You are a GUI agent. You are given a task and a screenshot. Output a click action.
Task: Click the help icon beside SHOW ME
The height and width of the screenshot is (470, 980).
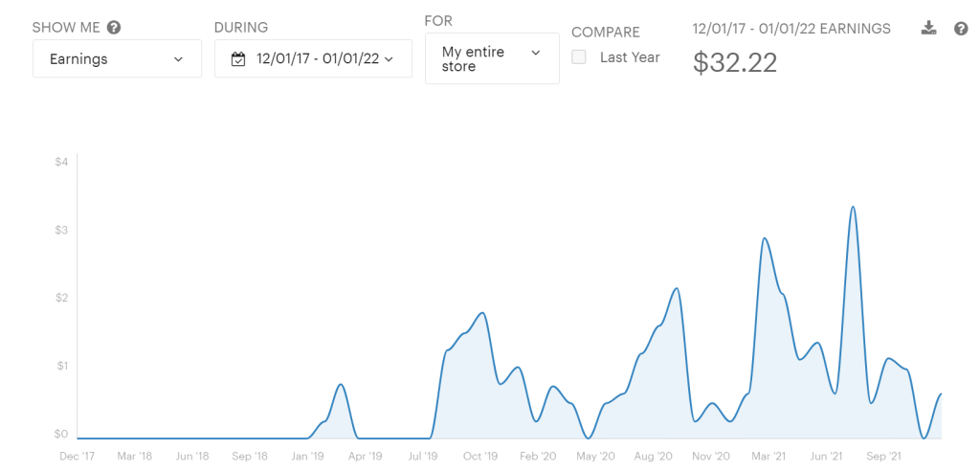[x=114, y=28]
